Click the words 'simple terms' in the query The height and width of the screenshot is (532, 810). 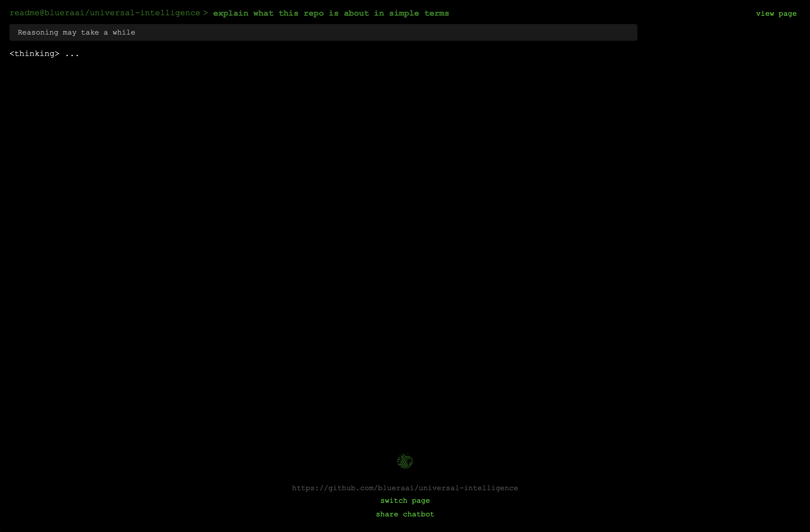(419, 13)
